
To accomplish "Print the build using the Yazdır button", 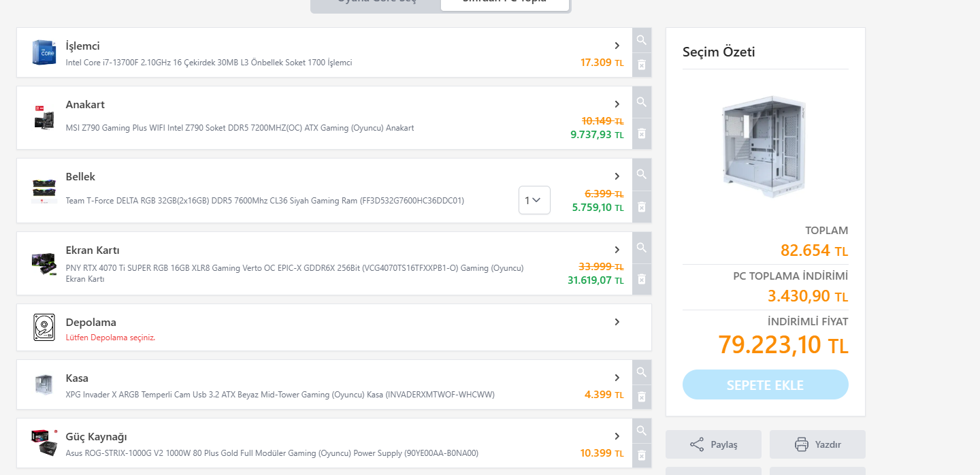I will click(x=817, y=444).
